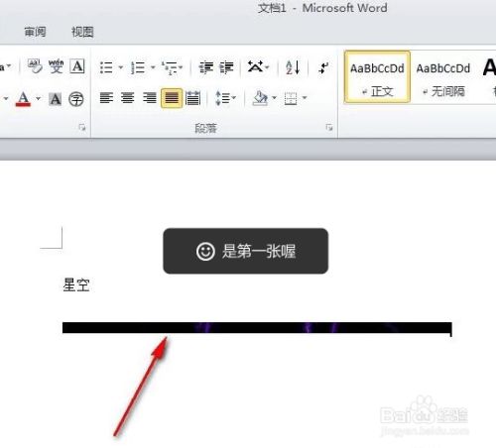Switch to the 视图 ribbon tab
Screen dimensions: 496x448
82,32
